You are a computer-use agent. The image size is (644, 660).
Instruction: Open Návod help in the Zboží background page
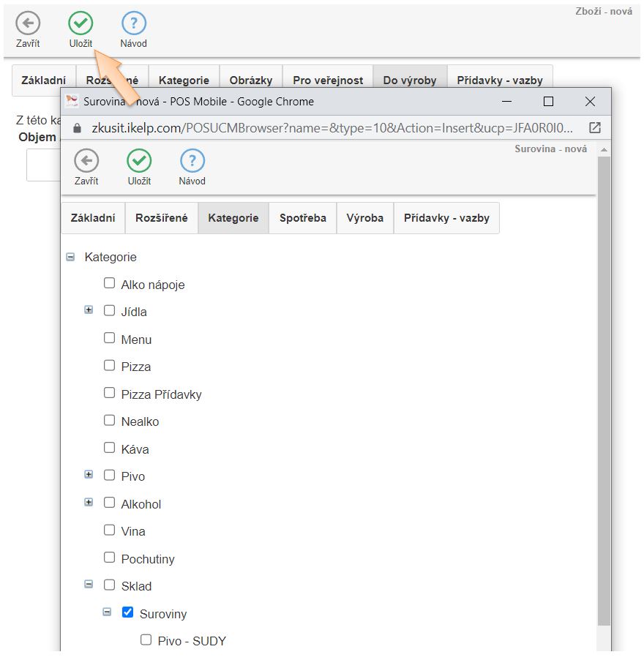click(x=133, y=24)
